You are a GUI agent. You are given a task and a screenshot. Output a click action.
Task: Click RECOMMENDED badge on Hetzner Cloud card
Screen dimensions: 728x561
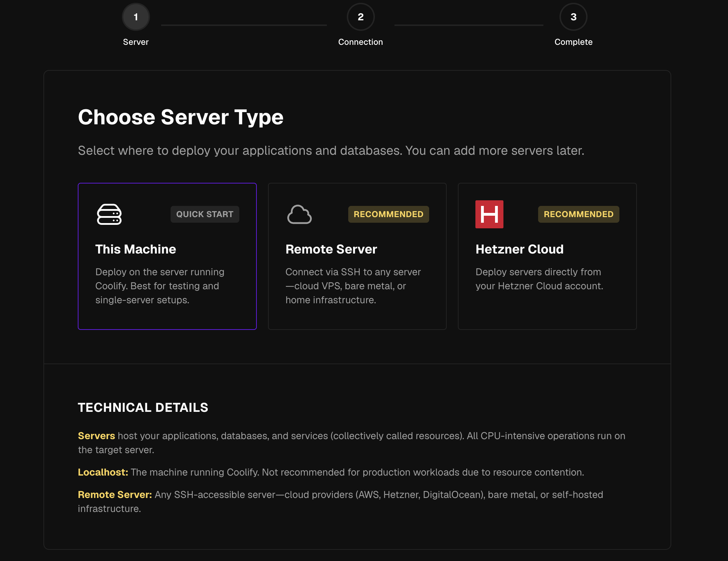tap(579, 214)
